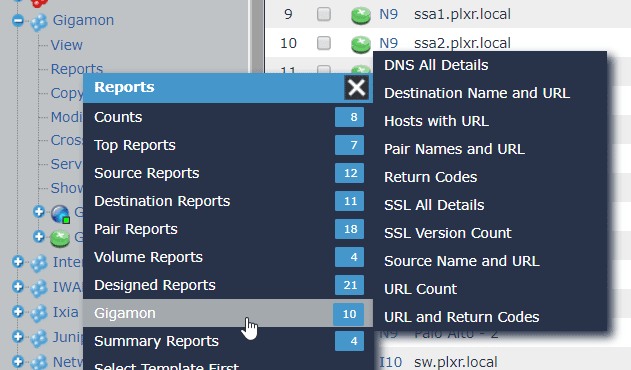Image resolution: width=631 pixels, height=370 pixels.
Task: Click cluster icon beside Inte... group
Action: coord(39,264)
